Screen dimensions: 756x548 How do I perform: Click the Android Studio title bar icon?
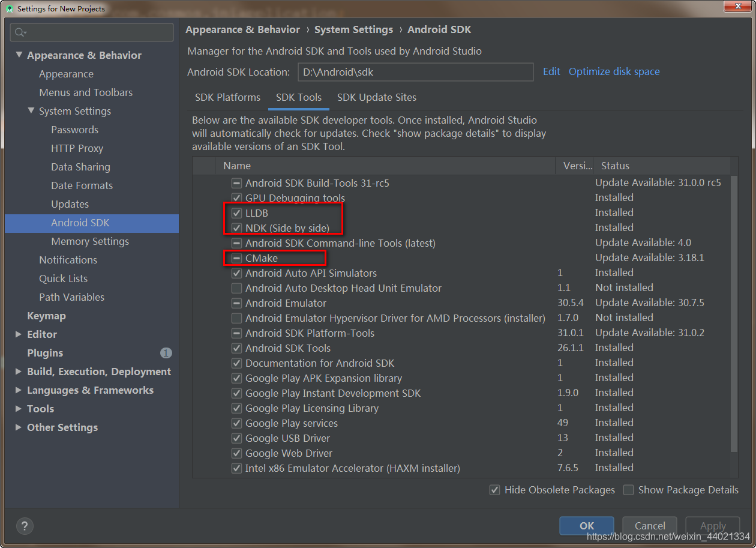pyautogui.click(x=9, y=8)
